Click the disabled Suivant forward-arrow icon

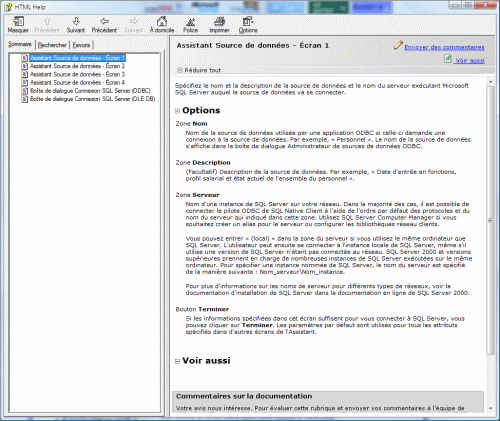tap(133, 22)
